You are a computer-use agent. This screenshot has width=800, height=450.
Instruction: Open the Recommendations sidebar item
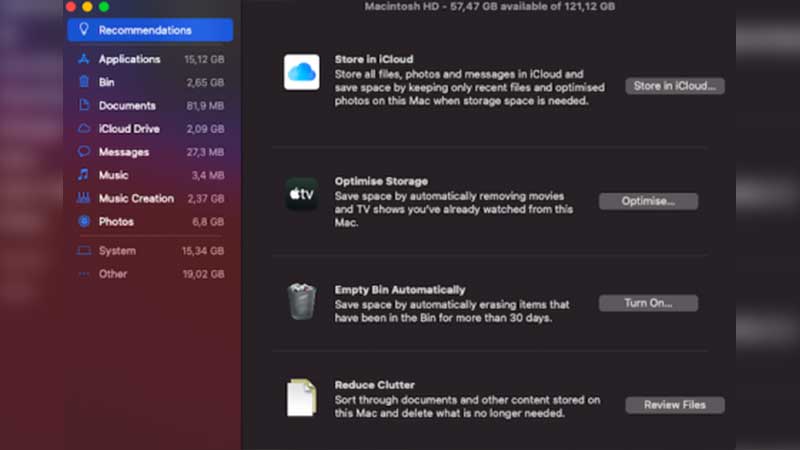150,30
